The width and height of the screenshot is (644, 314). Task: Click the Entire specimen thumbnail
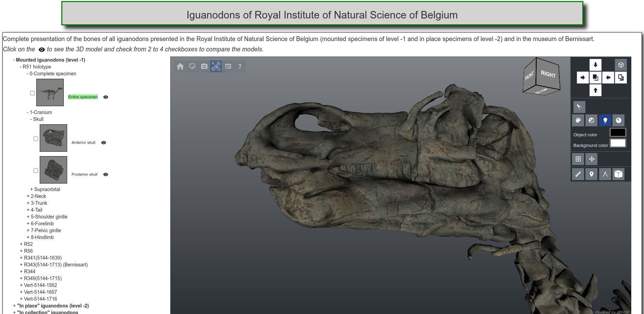click(x=50, y=92)
